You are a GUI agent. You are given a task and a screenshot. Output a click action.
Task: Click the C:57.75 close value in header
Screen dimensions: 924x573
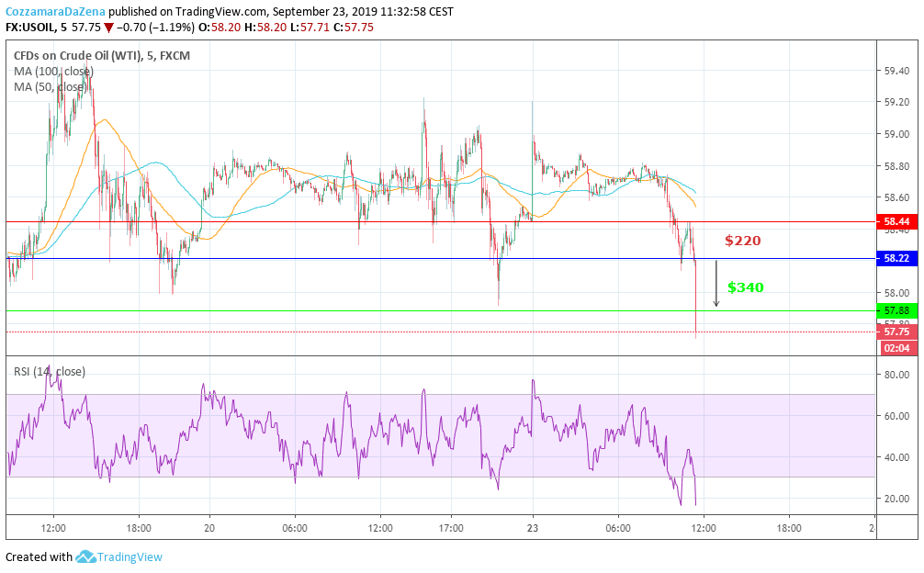pos(354,28)
